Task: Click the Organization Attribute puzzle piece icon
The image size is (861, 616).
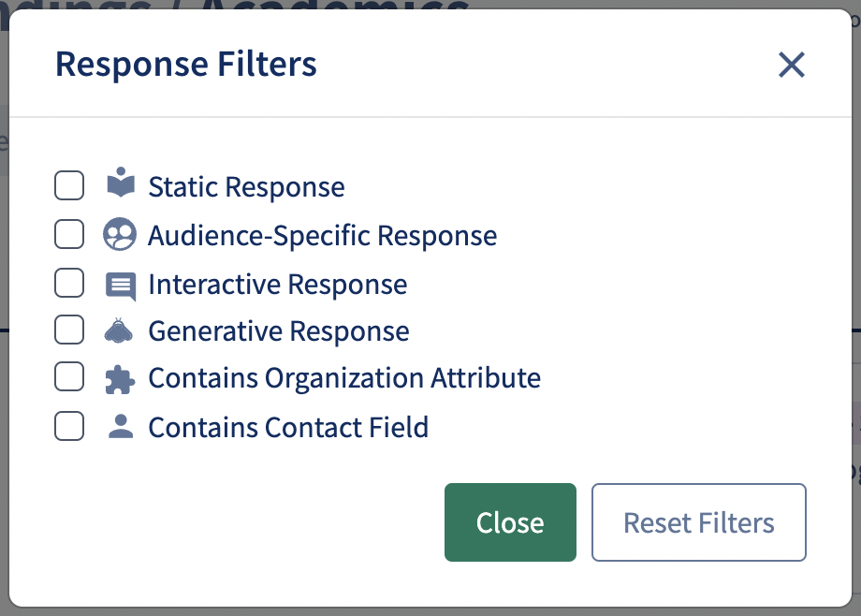Action: pyautogui.click(x=120, y=378)
